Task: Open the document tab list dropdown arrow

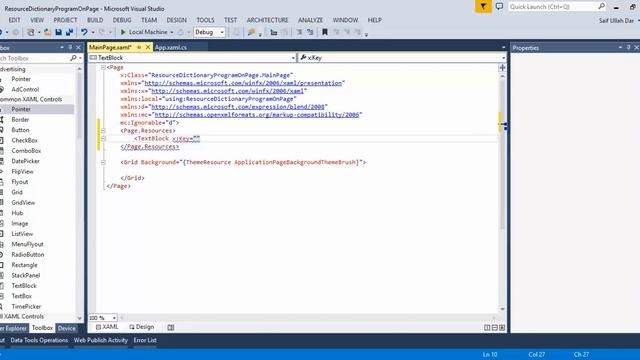Action: point(503,47)
